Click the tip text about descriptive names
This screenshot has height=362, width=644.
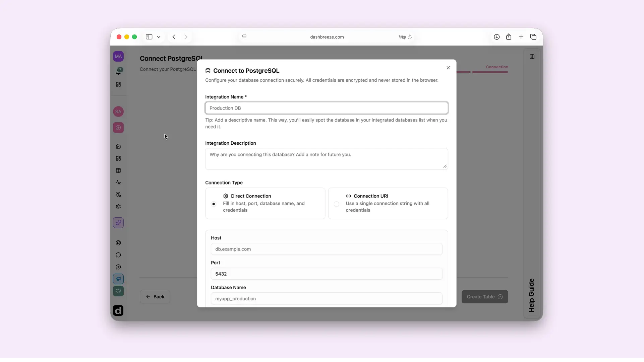[x=326, y=123]
